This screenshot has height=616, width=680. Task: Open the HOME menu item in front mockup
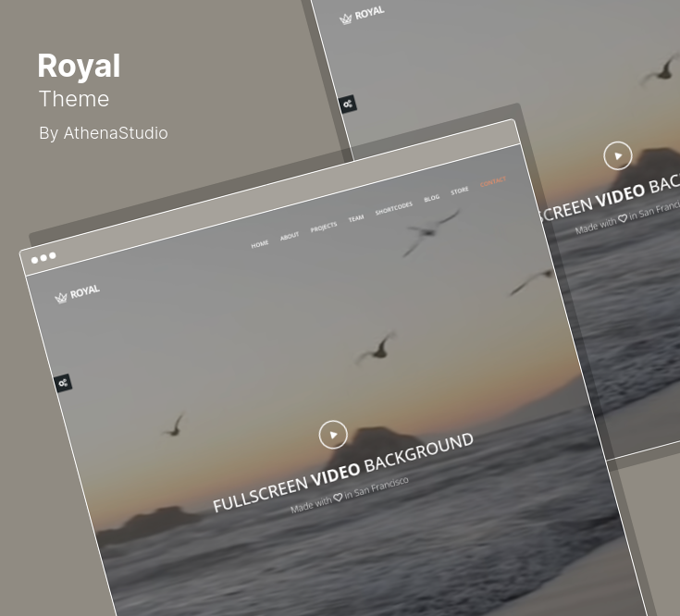260,244
